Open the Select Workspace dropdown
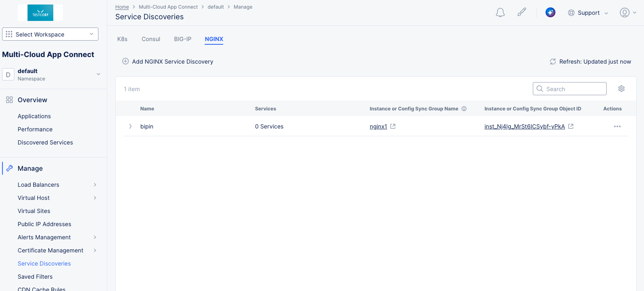Image resolution: width=644 pixels, height=291 pixels. tap(50, 34)
